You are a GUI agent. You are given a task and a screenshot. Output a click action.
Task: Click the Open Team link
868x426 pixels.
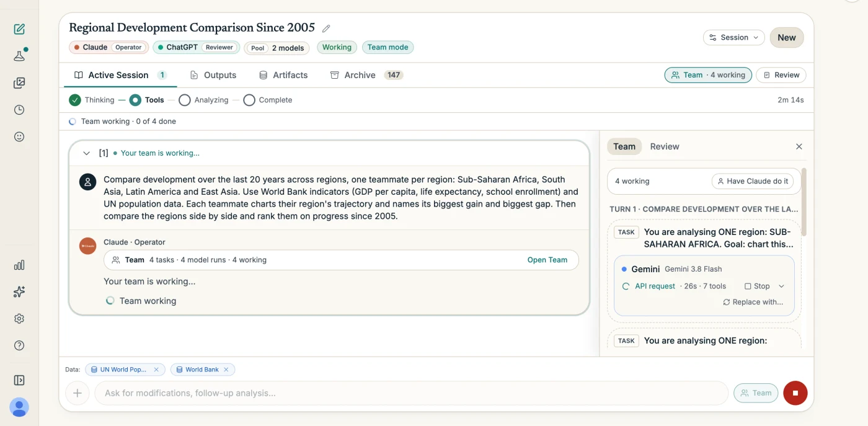click(547, 260)
